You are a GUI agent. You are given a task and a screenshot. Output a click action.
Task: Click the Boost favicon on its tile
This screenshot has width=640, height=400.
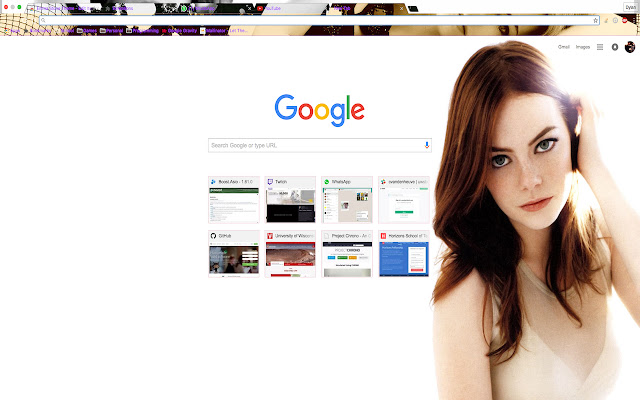(x=213, y=182)
